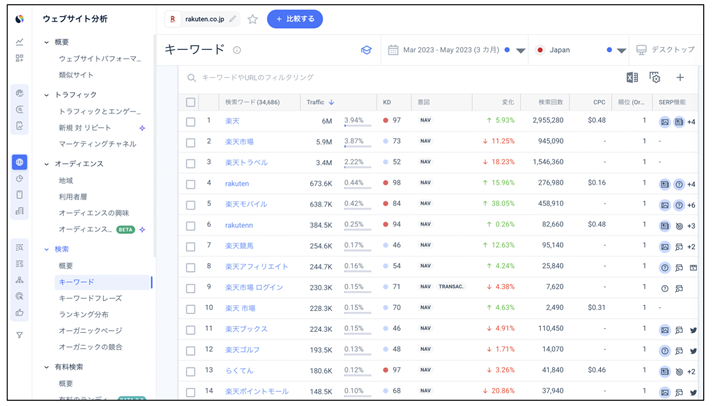Open the date range dropdown arrow
This screenshot has width=712, height=406.
pos(521,50)
